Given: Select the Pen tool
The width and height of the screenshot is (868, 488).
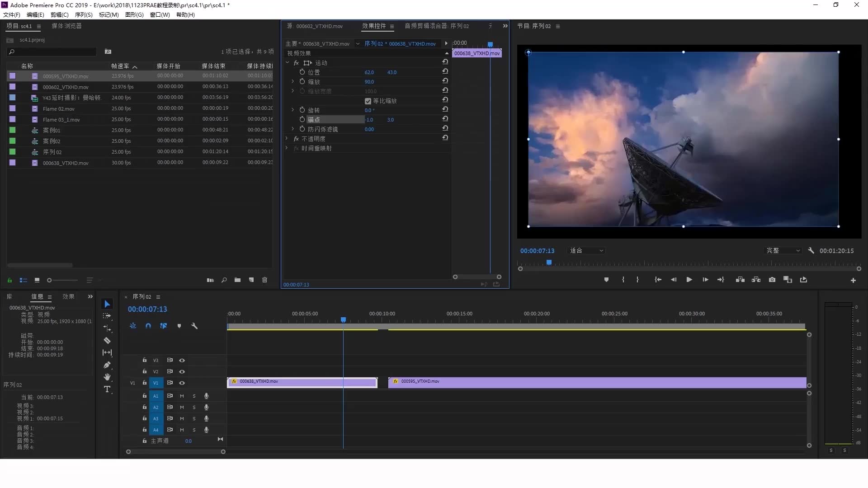Looking at the screenshot, I should point(107,365).
